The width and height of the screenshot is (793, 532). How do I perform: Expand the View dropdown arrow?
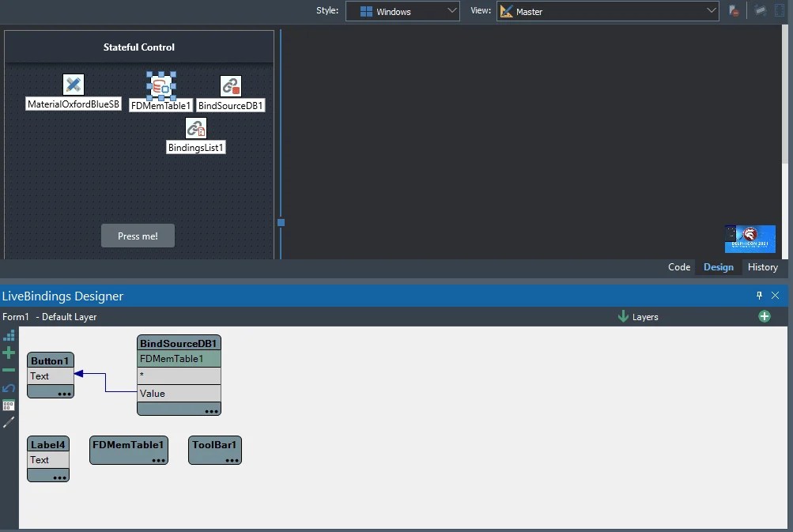coord(711,10)
